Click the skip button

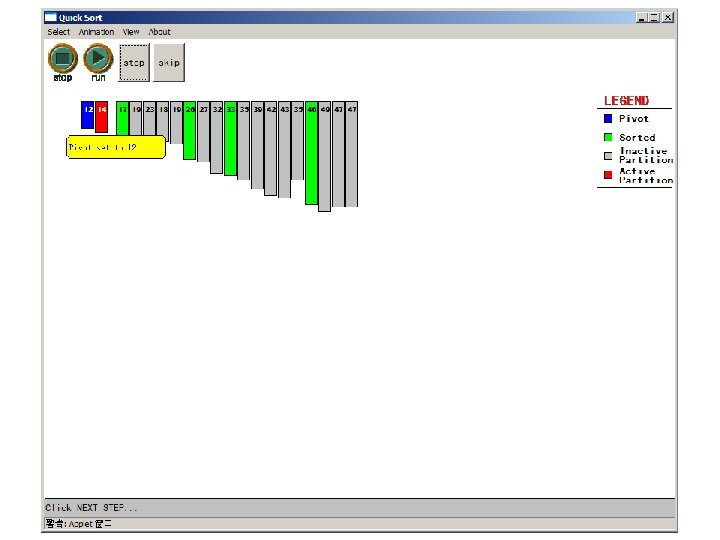(x=169, y=63)
